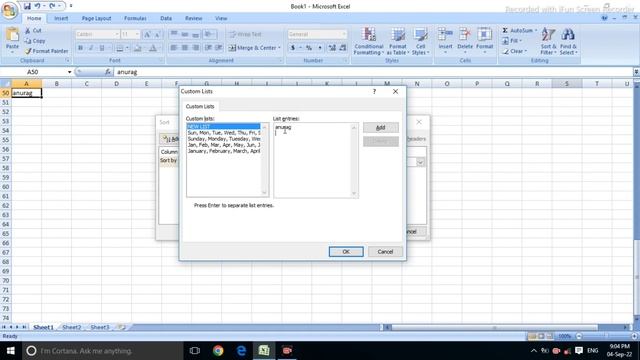The width and height of the screenshot is (640, 360).
Task: Open Conditional Formatting menu
Action: [369, 41]
